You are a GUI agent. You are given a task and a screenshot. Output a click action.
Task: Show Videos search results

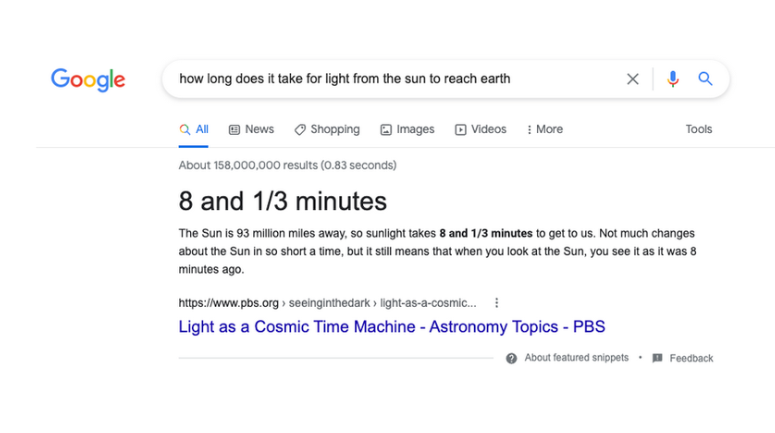click(x=481, y=129)
